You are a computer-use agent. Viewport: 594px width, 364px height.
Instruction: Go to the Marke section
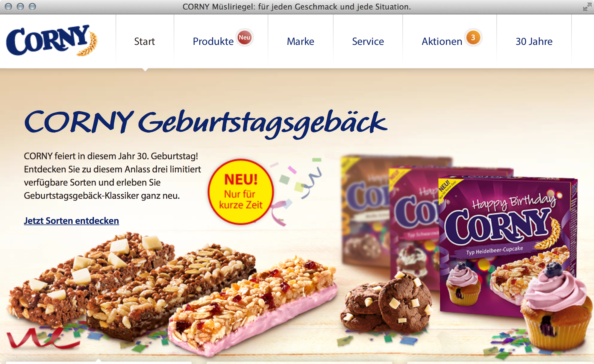pyautogui.click(x=301, y=41)
